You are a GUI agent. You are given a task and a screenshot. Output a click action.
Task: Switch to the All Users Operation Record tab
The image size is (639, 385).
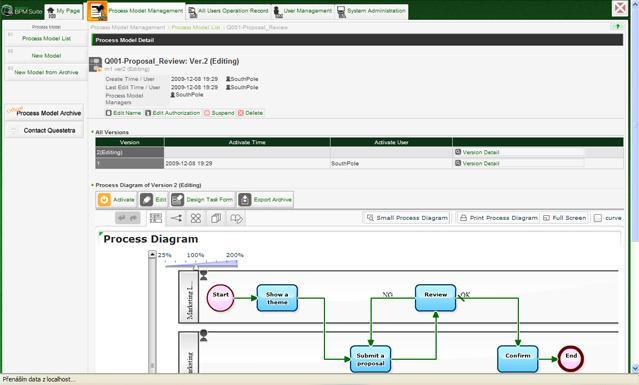[228, 11]
